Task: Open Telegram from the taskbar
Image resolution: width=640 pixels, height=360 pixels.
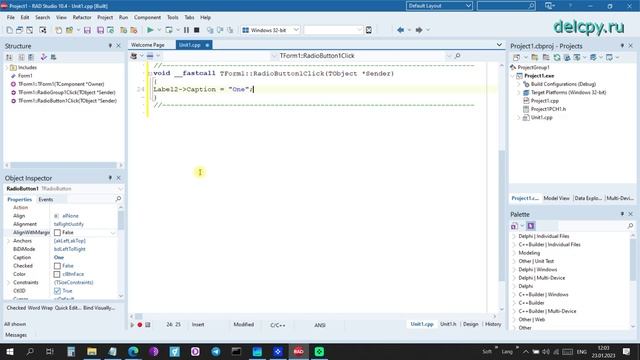Action: pyautogui.click(x=216, y=351)
